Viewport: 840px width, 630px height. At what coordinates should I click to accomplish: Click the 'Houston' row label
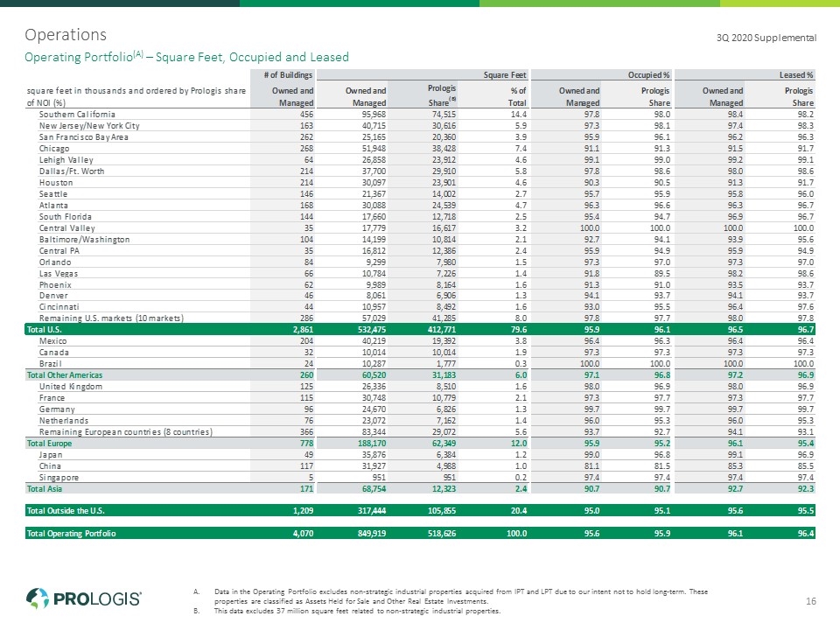tap(56, 183)
